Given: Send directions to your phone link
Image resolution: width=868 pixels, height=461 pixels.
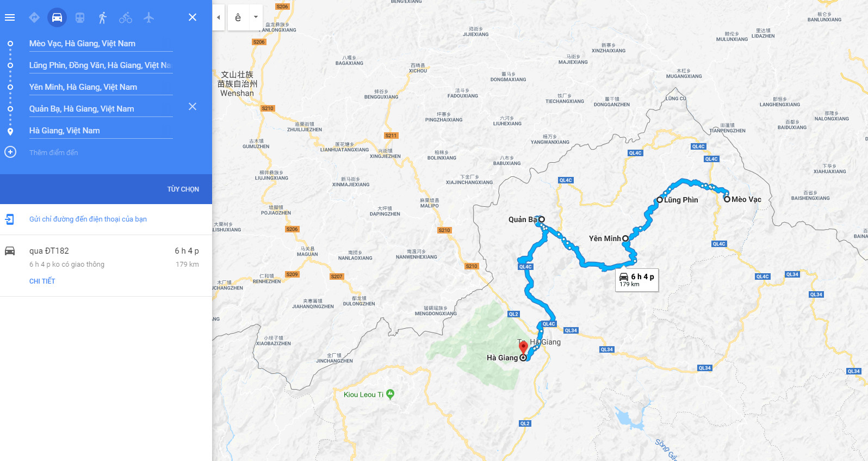Looking at the screenshot, I should pyautogui.click(x=88, y=219).
